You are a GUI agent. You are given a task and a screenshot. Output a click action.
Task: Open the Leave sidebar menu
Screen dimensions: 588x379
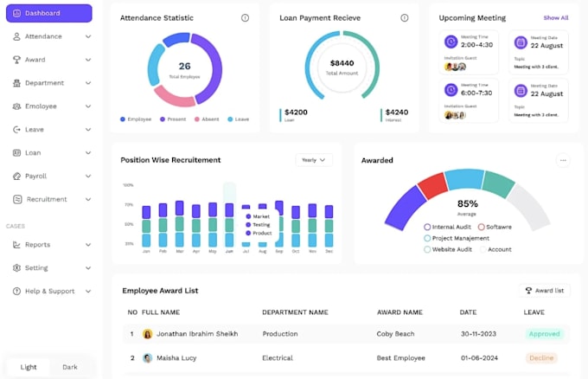tap(51, 130)
